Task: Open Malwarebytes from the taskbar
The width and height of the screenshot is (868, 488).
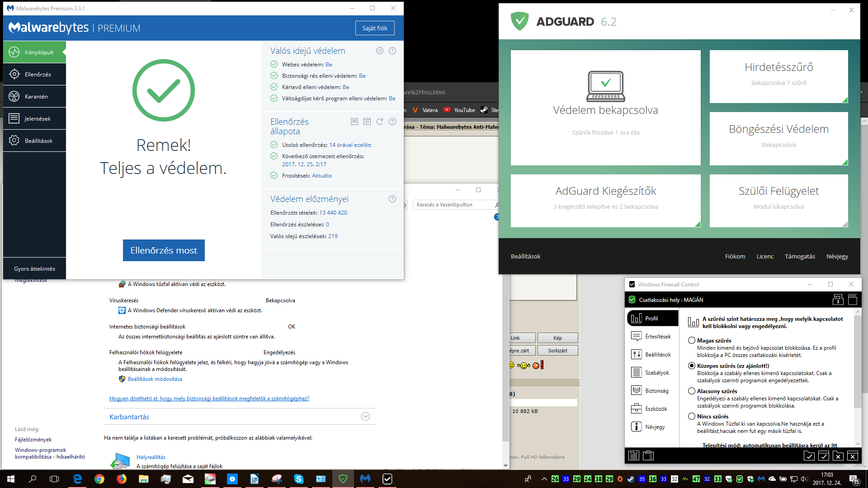Action: click(365, 479)
